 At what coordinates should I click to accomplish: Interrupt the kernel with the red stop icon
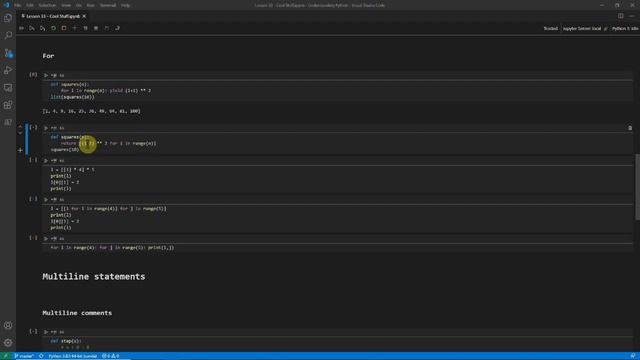[64, 28]
